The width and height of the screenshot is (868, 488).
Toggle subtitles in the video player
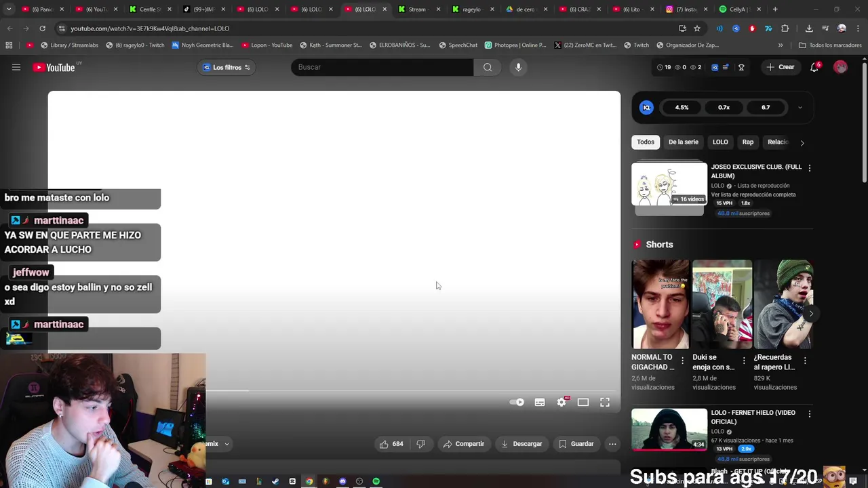click(540, 402)
